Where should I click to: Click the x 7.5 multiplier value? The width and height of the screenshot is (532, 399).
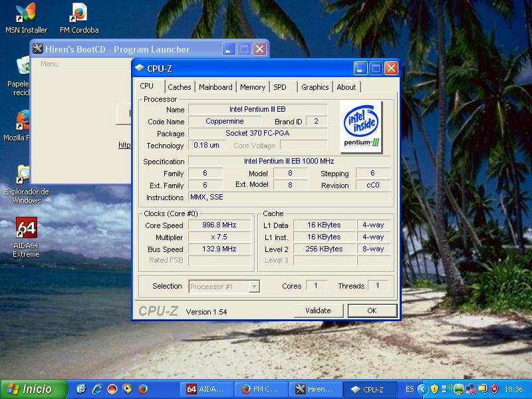point(219,237)
